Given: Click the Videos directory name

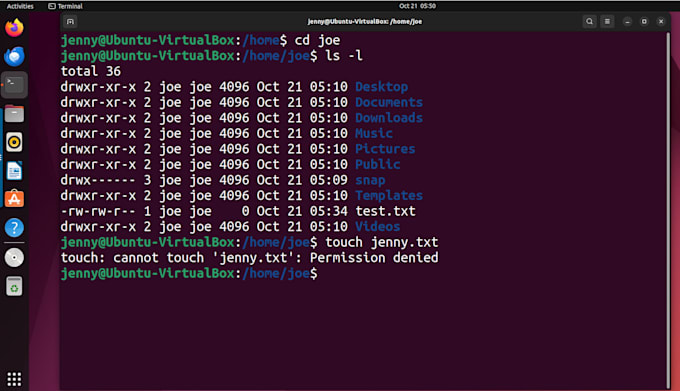Looking at the screenshot, I should [x=378, y=227].
